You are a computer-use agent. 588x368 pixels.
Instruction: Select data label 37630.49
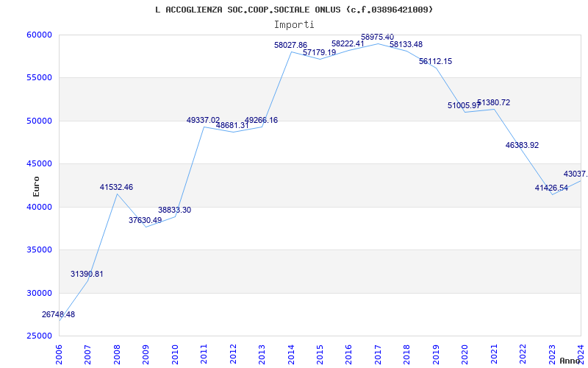pos(145,220)
